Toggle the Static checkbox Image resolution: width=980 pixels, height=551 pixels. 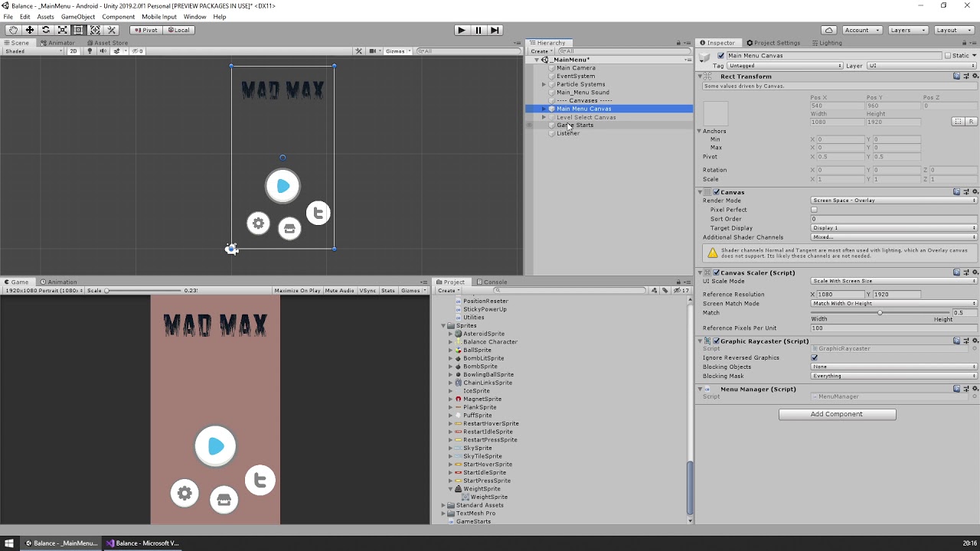(x=947, y=56)
